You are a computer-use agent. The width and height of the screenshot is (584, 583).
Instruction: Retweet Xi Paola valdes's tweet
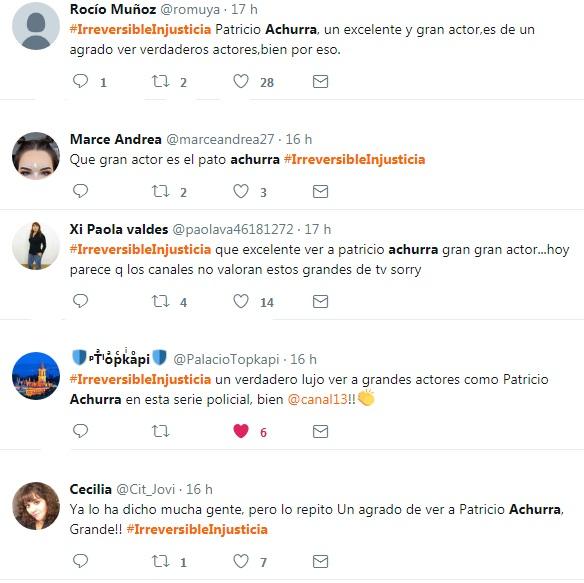pyautogui.click(x=161, y=301)
